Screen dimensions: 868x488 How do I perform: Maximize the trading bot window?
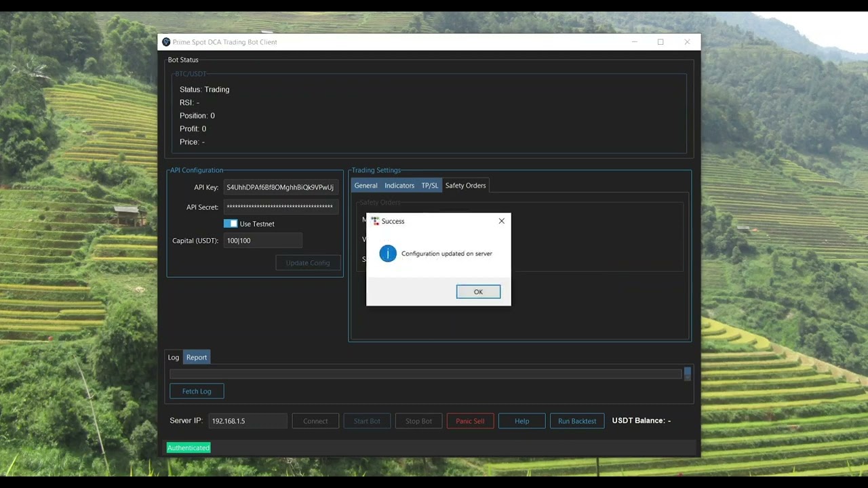pyautogui.click(x=660, y=42)
